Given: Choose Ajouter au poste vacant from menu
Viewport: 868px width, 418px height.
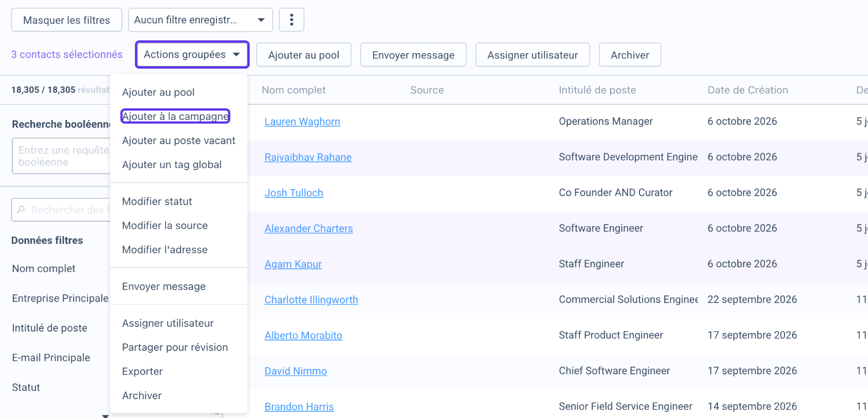Looking at the screenshot, I should click(x=179, y=140).
